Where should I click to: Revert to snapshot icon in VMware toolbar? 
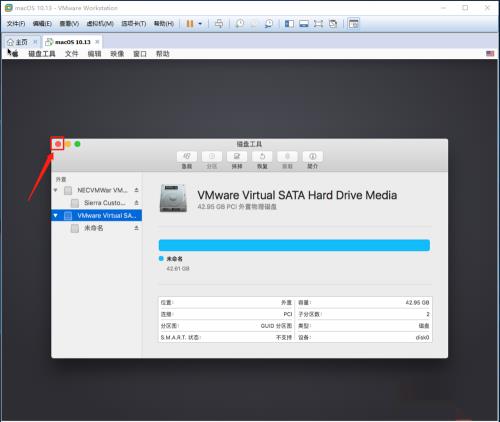tap(254, 24)
